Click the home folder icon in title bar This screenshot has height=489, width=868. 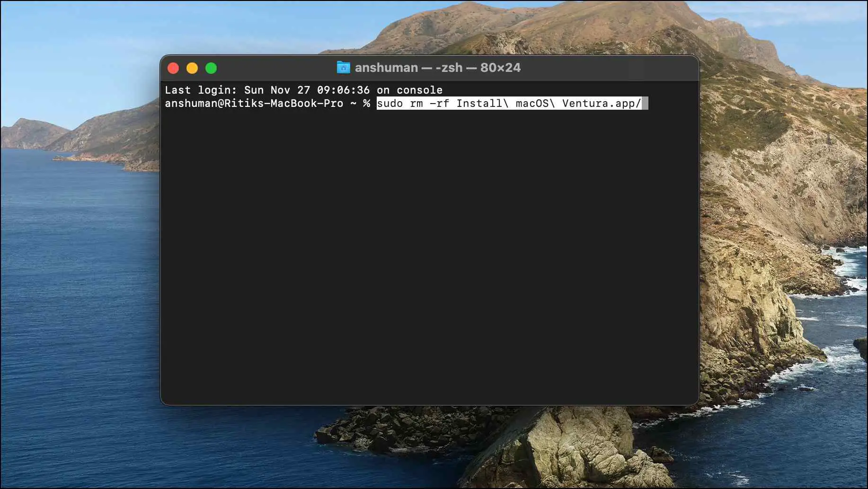[343, 68]
